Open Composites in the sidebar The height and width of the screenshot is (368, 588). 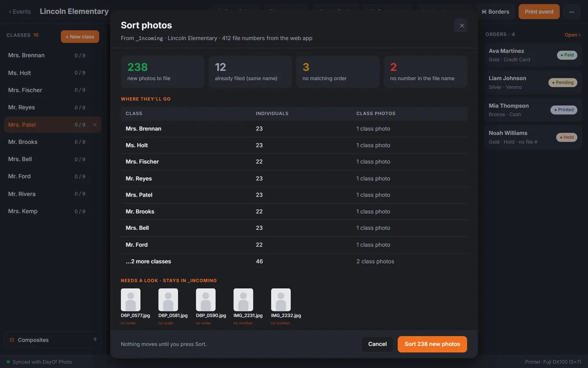(53, 340)
